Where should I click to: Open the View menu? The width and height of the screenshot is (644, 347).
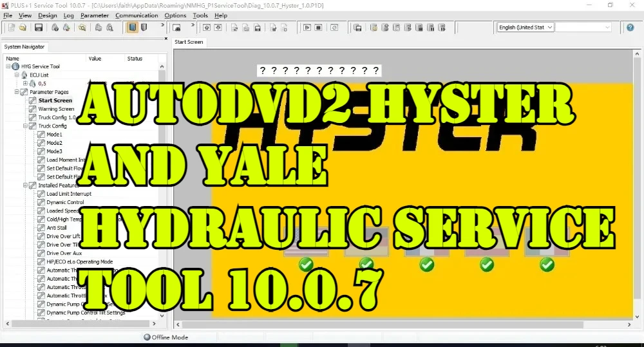point(25,15)
